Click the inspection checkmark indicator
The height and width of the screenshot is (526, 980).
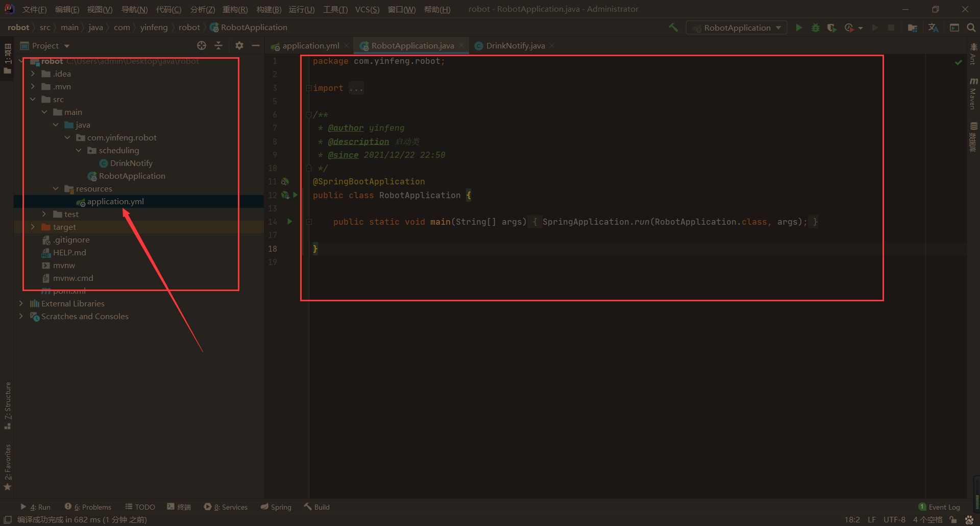click(x=958, y=62)
